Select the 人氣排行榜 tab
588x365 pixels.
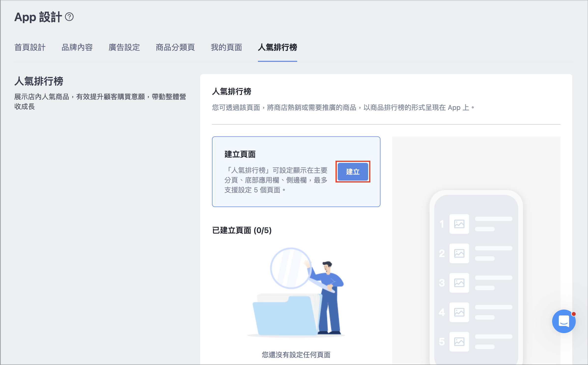(x=278, y=47)
